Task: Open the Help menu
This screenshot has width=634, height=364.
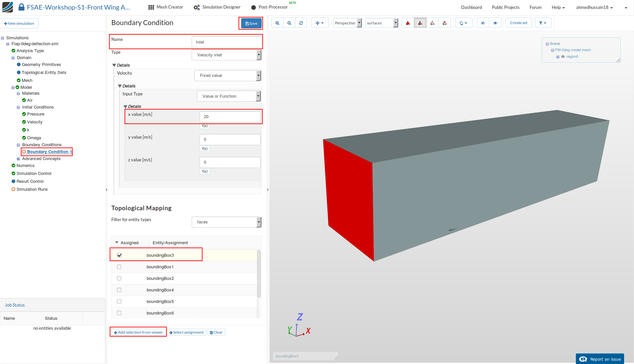Action: click(x=558, y=7)
